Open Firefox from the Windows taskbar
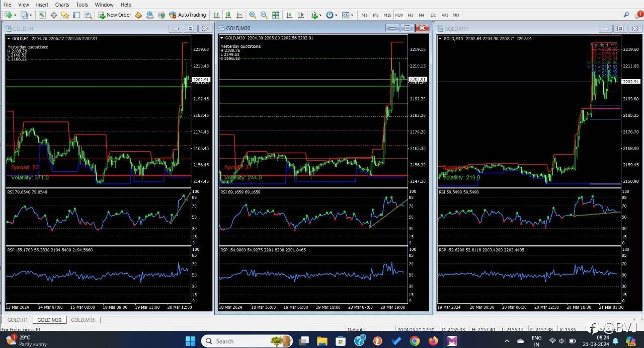Viewport: 644px width, 348px height. pyautogui.click(x=433, y=341)
